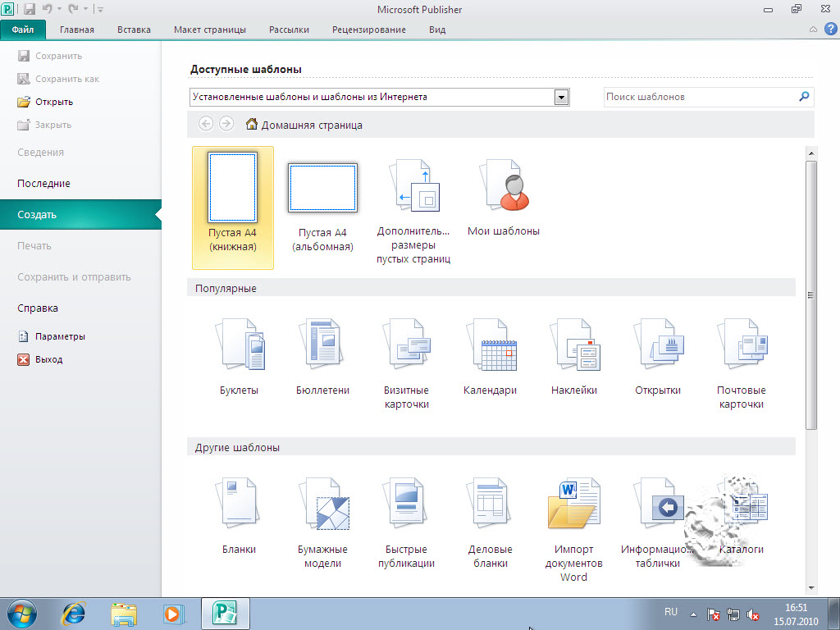This screenshot has width=840, height=630.
Task: Open the Windows Start menu
Action: tap(22, 614)
